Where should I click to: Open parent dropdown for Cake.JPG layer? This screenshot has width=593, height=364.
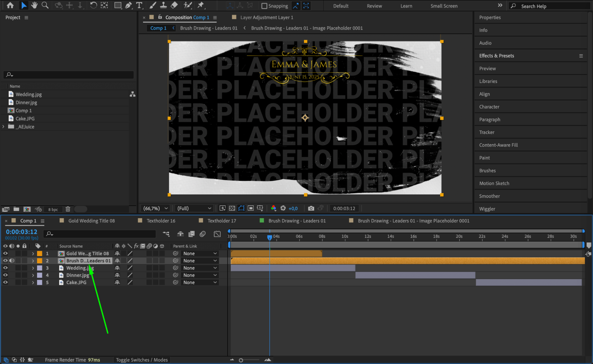click(x=200, y=282)
